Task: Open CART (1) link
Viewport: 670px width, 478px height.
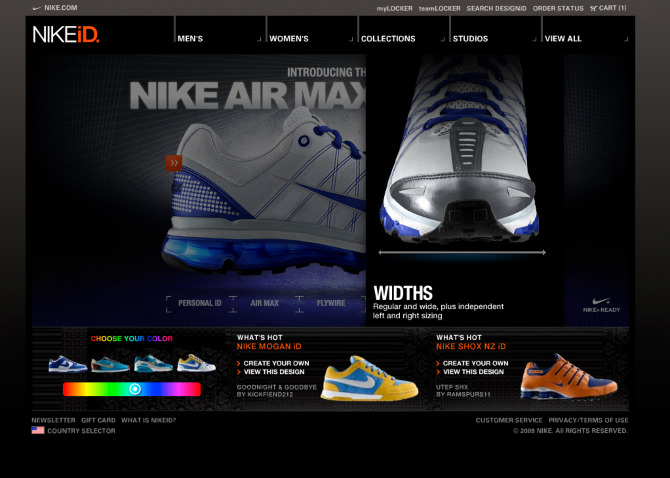Action: [x=613, y=8]
